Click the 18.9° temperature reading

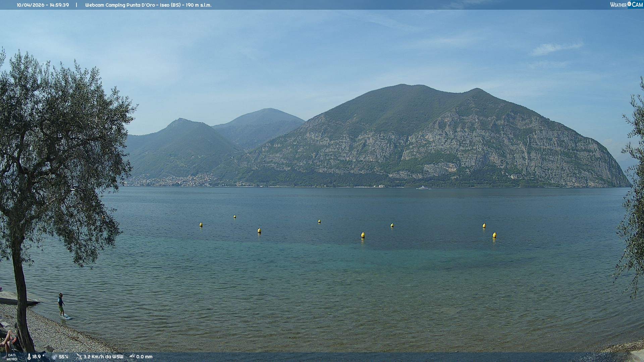coord(38,357)
